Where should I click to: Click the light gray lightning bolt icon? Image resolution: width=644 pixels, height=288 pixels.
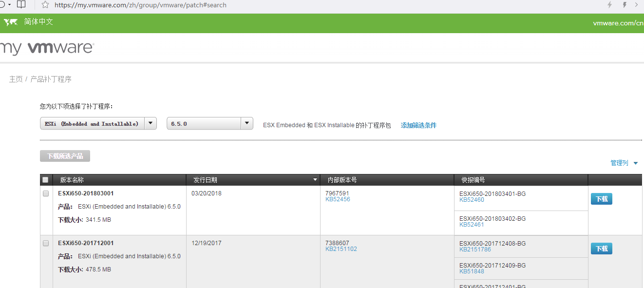click(609, 5)
